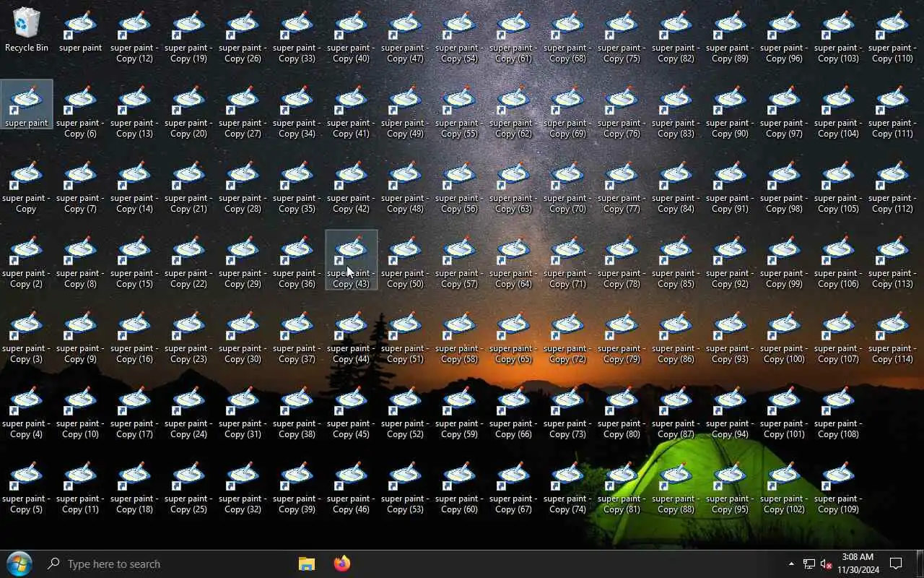The width and height of the screenshot is (924, 578).
Task: Select super paint - Copy (66) shortcut
Action: [514, 412]
